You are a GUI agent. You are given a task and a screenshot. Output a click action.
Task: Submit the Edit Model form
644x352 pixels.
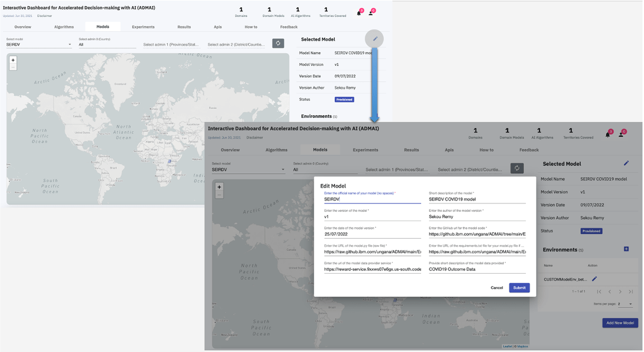coord(519,288)
